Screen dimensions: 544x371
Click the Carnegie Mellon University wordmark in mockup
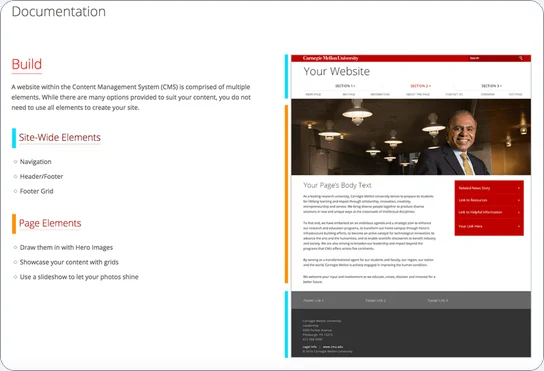pos(330,58)
